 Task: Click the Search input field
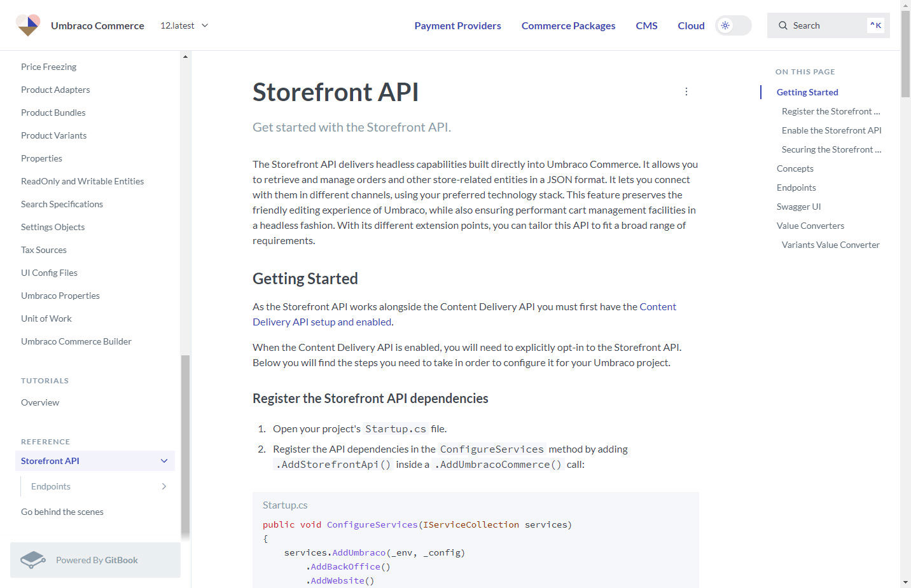[828, 25]
